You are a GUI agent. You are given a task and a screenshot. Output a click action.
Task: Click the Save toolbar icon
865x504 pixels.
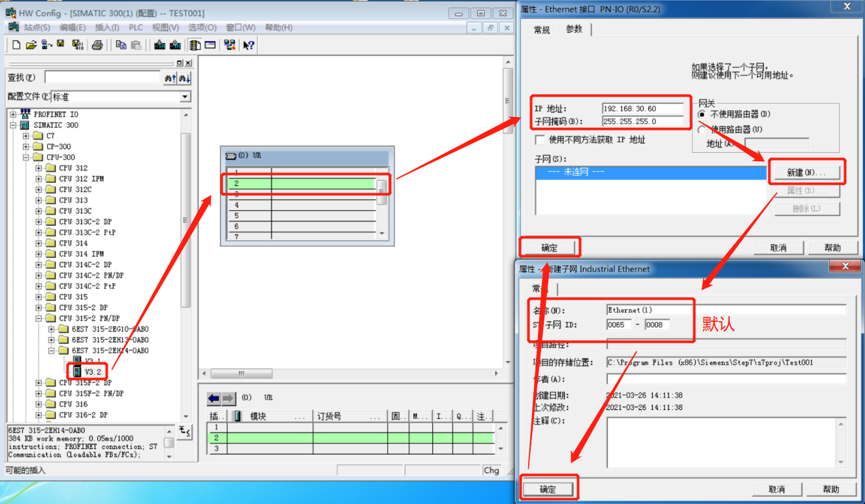coord(60,44)
